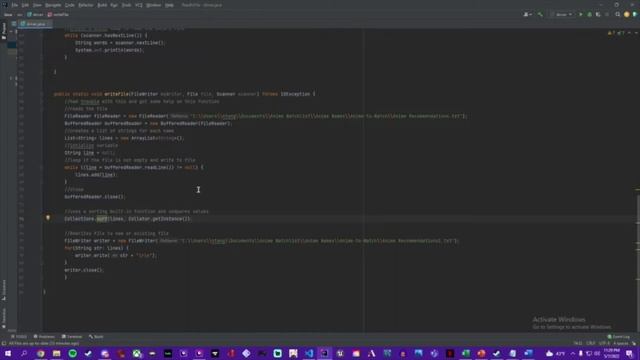Screen dimensions: 640x360
Task: Open the Favorites tool window sidebar button
Action: (x=4, y=318)
